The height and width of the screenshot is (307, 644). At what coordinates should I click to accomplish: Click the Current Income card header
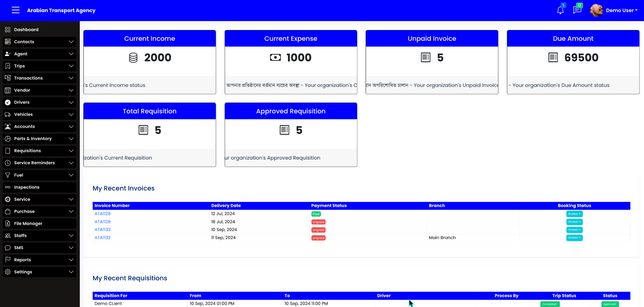point(150,39)
